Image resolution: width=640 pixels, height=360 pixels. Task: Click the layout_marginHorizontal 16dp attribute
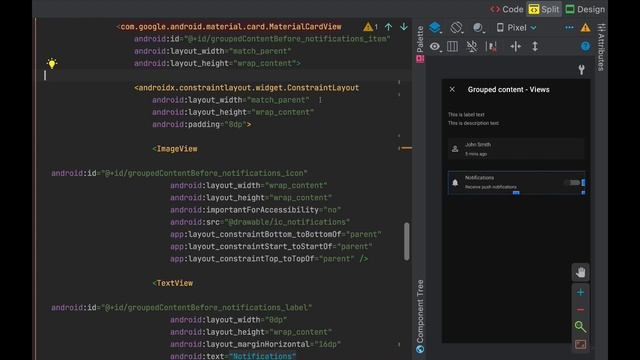(x=256, y=344)
